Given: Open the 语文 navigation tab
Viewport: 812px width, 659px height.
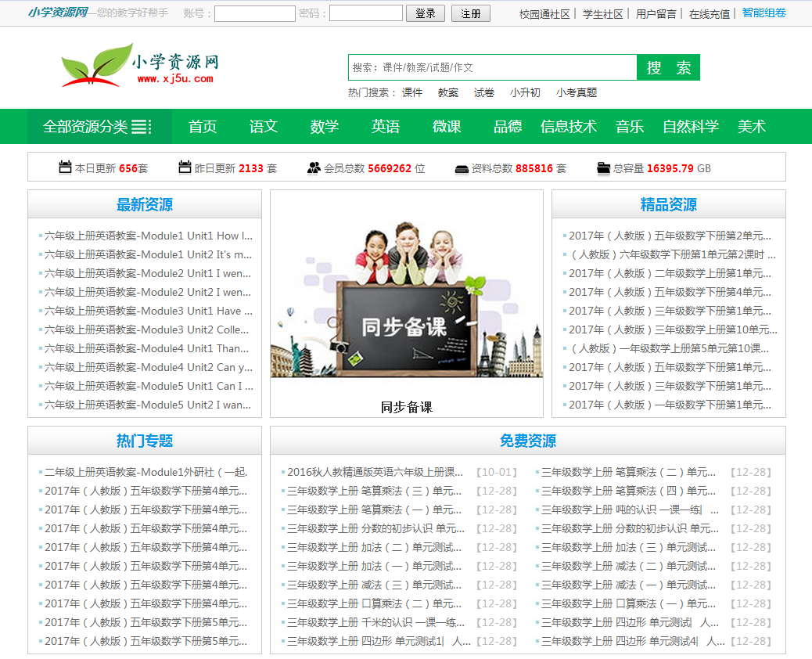Looking at the screenshot, I should tap(264, 127).
